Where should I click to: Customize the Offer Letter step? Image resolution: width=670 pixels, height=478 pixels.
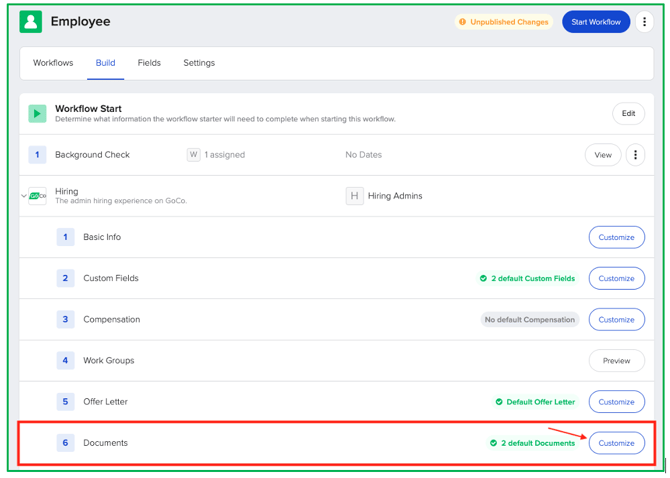point(616,402)
